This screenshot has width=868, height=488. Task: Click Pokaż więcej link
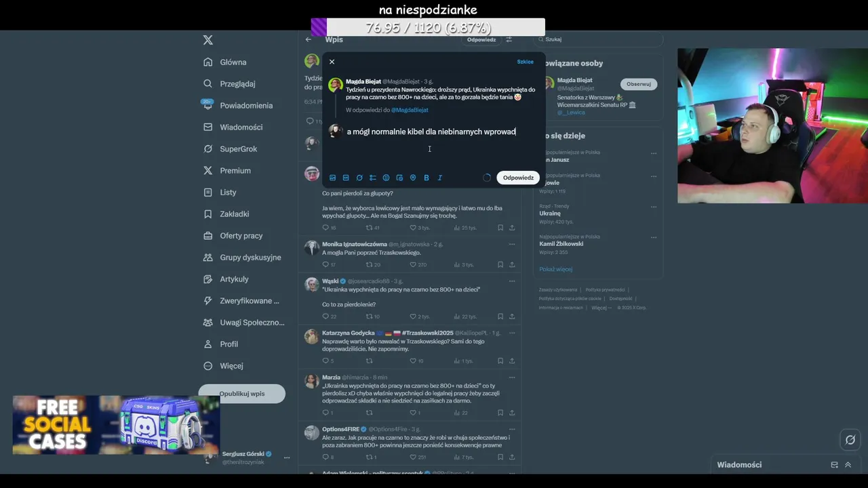(556, 269)
